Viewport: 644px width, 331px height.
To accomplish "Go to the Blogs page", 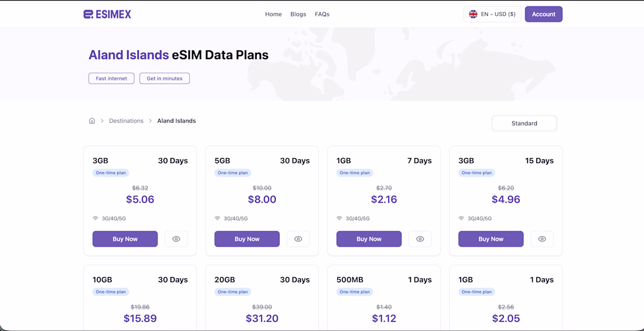I will click(298, 14).
